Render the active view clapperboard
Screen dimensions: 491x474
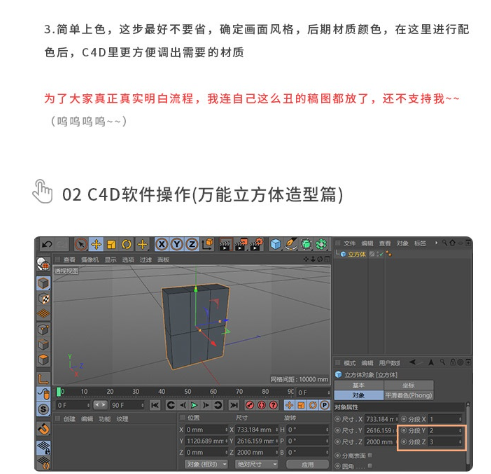(x=226, y=245)
